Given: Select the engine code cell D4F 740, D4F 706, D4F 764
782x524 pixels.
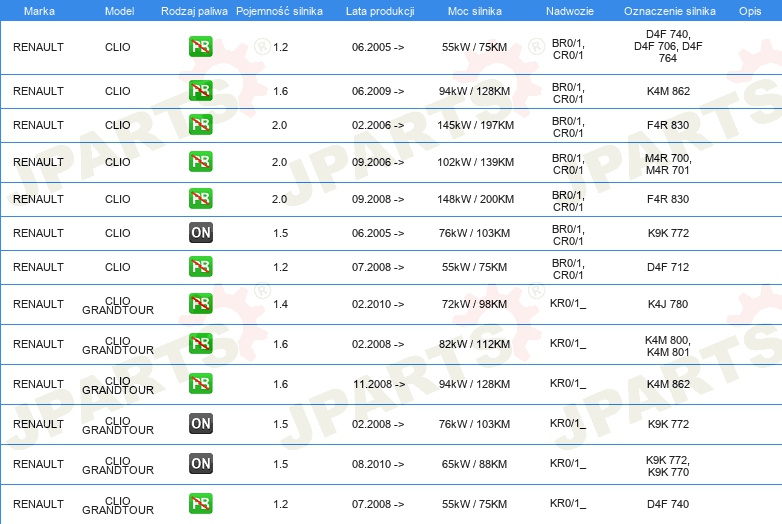Looking at the screenshot, I should tap(668, 46).
